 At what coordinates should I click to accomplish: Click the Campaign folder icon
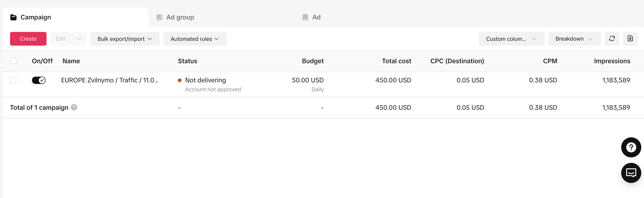click(13, 17)
